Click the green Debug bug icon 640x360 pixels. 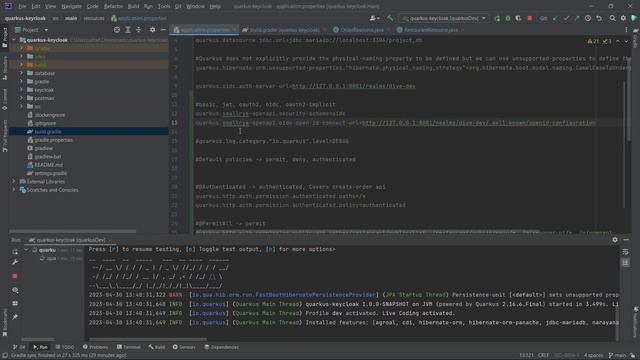point(508,18)
